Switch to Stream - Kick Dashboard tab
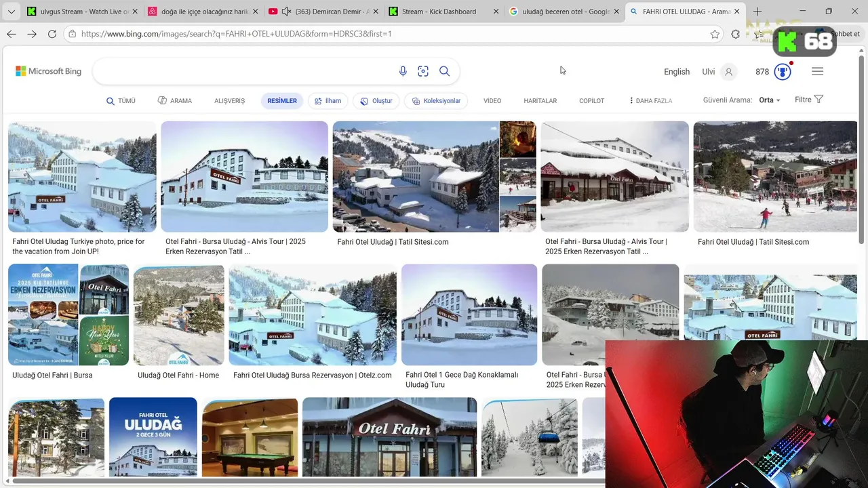The image size is (868, 488). (x=444, y=12)
